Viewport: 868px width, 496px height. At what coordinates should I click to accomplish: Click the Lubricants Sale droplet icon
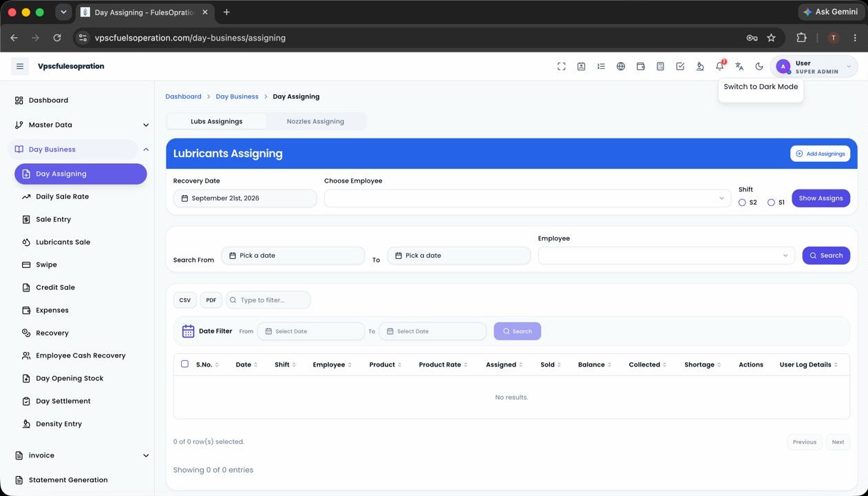[26, 242]
